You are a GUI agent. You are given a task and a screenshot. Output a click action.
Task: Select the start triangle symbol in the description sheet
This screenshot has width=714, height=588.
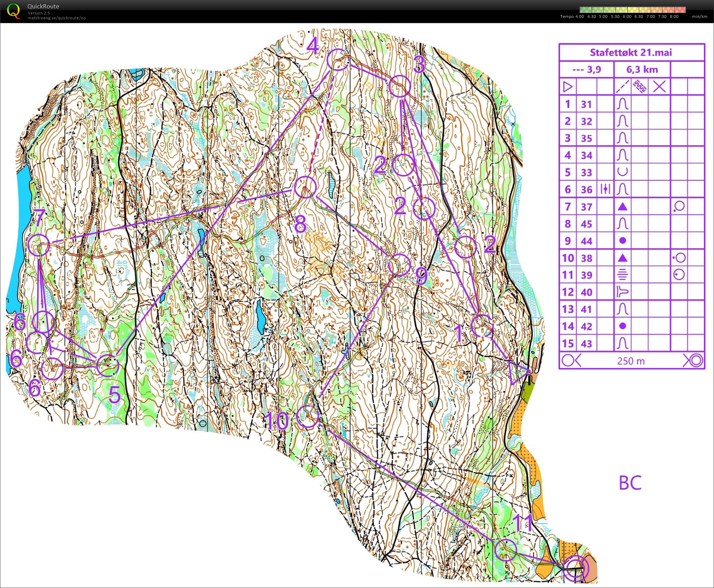coord(568,87)
